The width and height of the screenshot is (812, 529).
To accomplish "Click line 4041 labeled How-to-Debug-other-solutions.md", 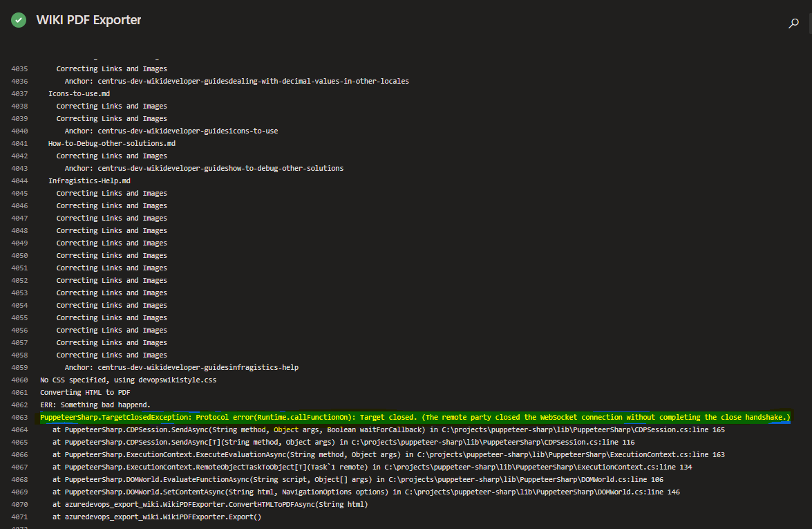I will point(111,143).
